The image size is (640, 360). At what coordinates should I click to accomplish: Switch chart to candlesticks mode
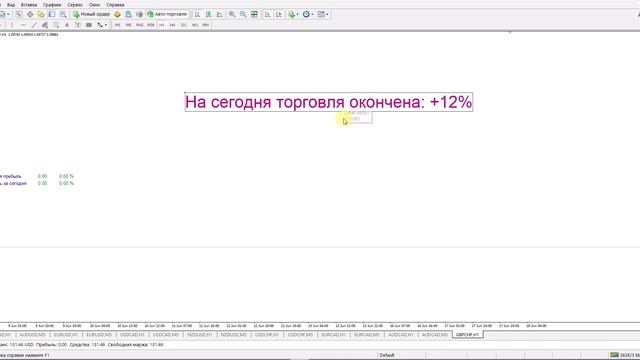click(209, 14)
